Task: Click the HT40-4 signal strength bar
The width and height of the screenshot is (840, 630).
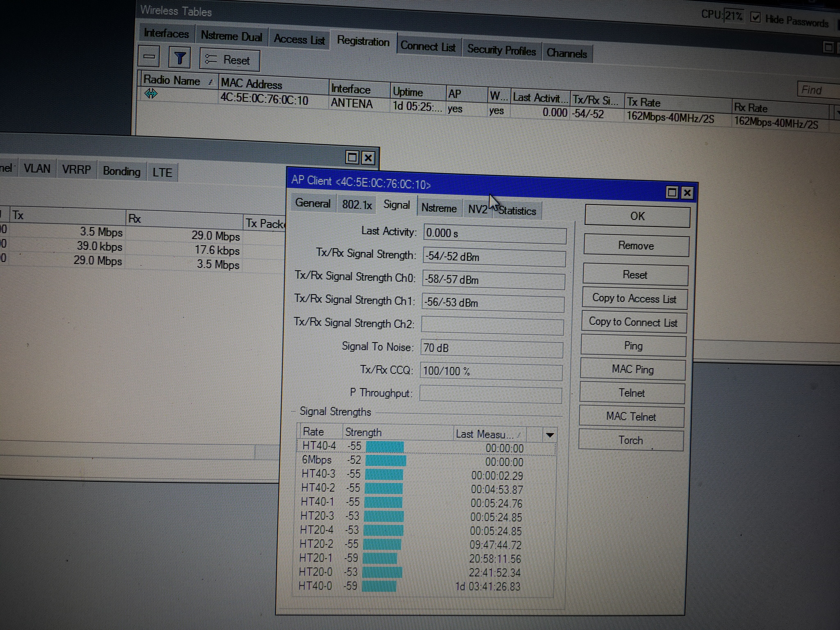Action: [x=384, y=447]
